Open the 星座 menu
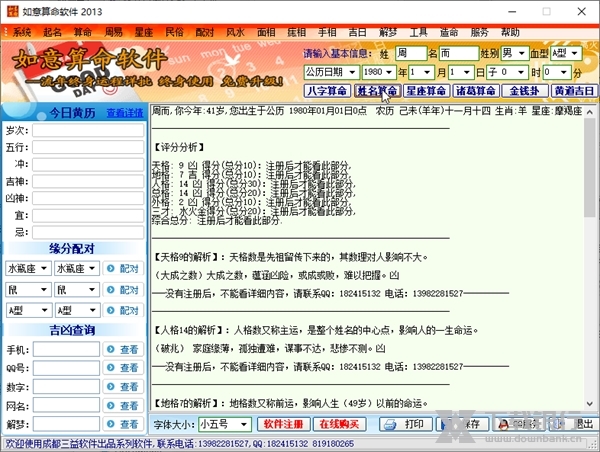 pos(144,33)
